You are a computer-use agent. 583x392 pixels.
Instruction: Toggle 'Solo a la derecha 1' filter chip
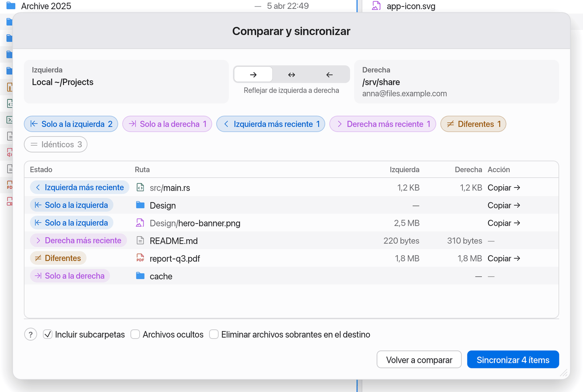pos(167,124)
